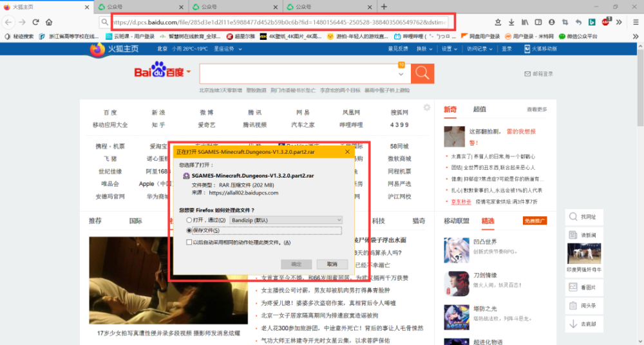Switch to the 新奇 tab
The width and height of the screenshot is (644, 345).
(450, 109)
